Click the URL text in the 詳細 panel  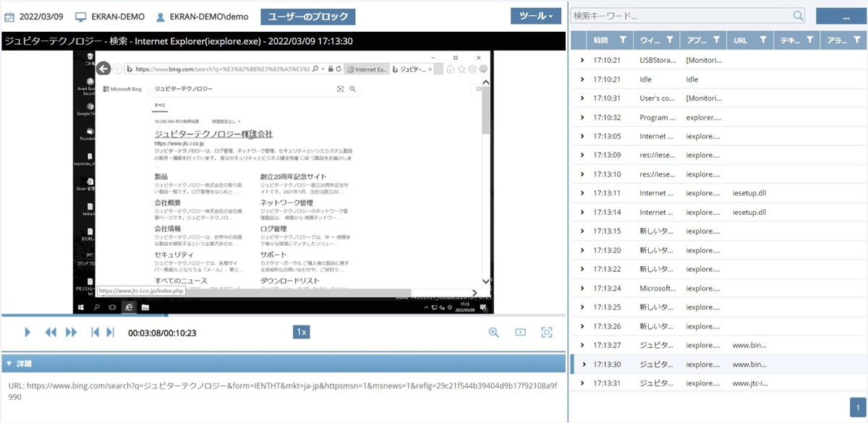pyautogui.click(x=283, y=391)
